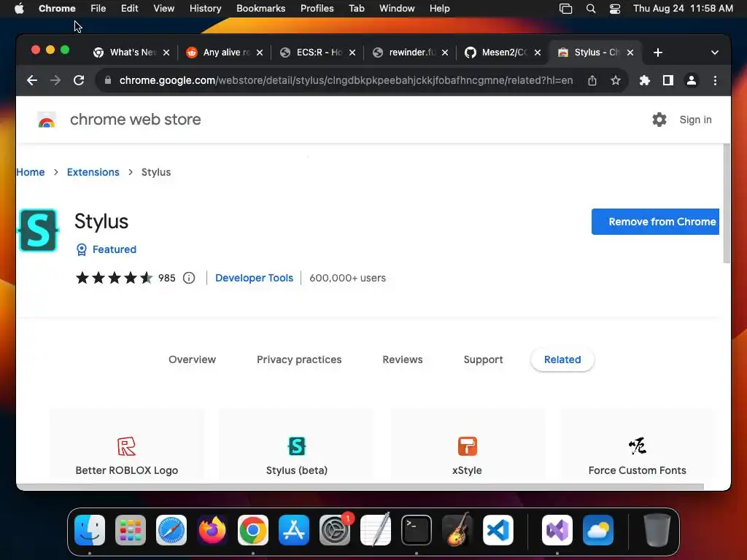Image resolution: width=747 pixels, height=560 pixels.
Task: Select the Related tab
Action: coord(562,359)
